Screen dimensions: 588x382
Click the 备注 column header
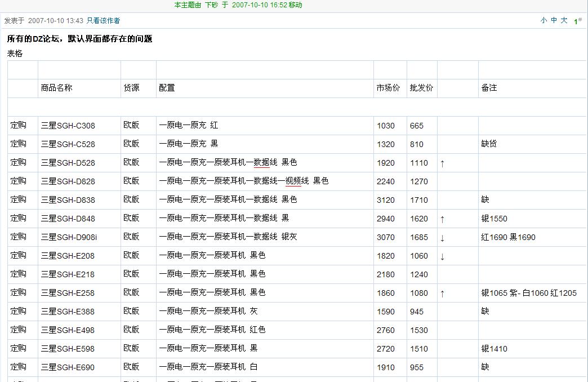coord(489,88)
